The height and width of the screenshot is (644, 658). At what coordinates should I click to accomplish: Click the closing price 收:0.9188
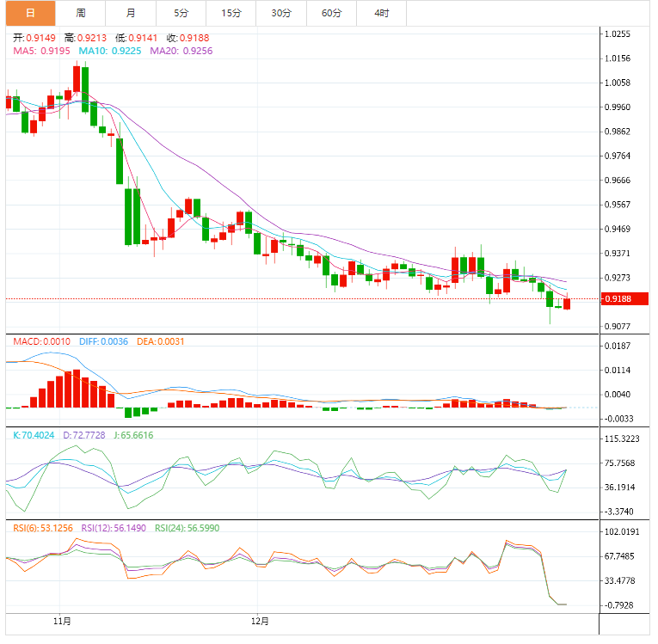click(188, 38)
